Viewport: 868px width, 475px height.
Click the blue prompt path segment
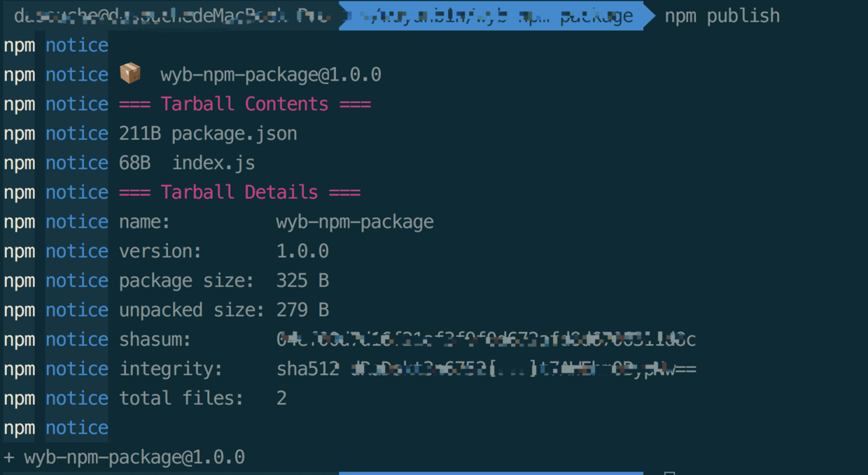(492, 15)
